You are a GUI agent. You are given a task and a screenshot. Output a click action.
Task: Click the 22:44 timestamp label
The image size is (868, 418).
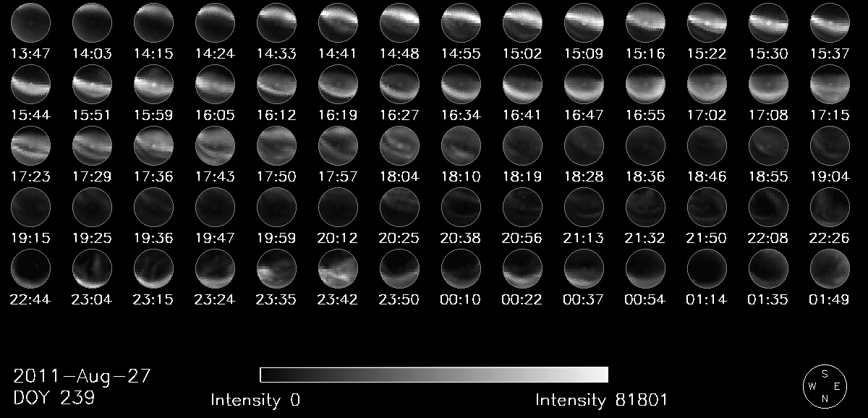tap(30, 299)
